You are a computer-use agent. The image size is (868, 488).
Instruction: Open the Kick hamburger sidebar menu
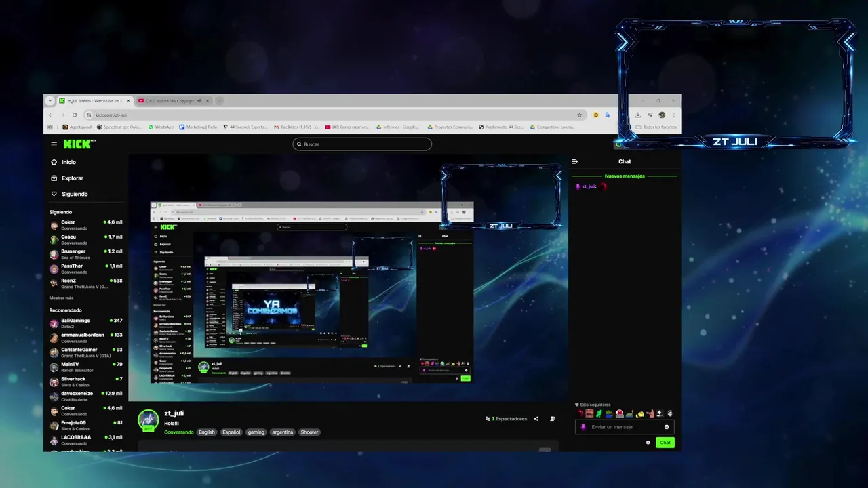point(54,144)
